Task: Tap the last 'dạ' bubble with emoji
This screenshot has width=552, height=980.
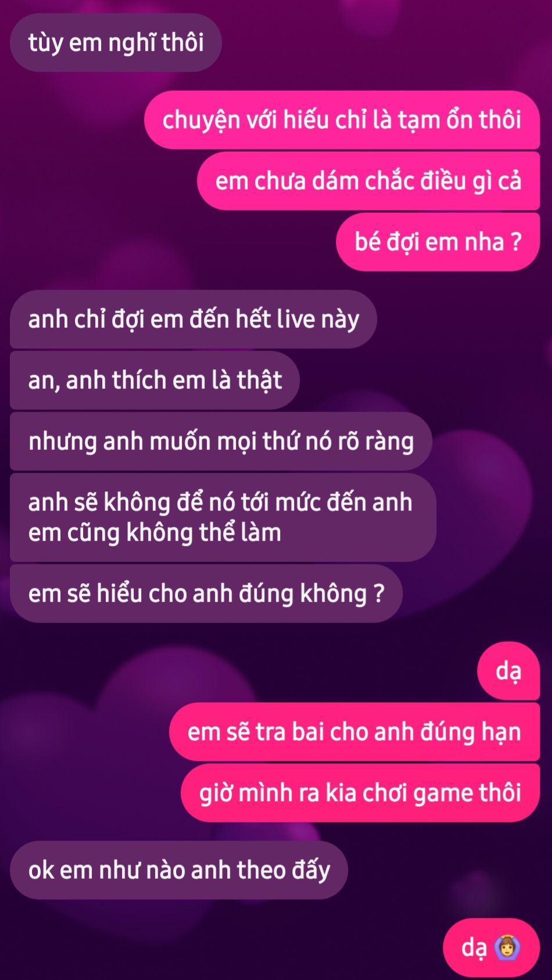Action: pos(492,947)
